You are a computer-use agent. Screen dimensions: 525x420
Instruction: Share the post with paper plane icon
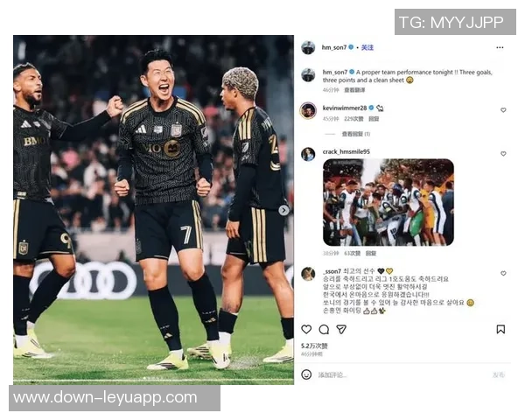[x=341, y=330]
